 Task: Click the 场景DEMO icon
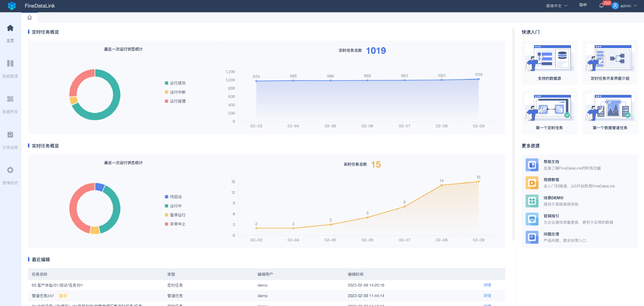click(532, 201)
